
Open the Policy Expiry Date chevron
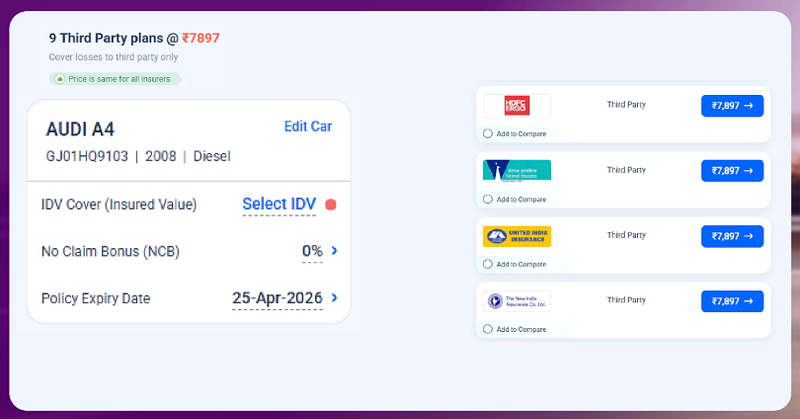pyautogui.click(x=335, y=298)
